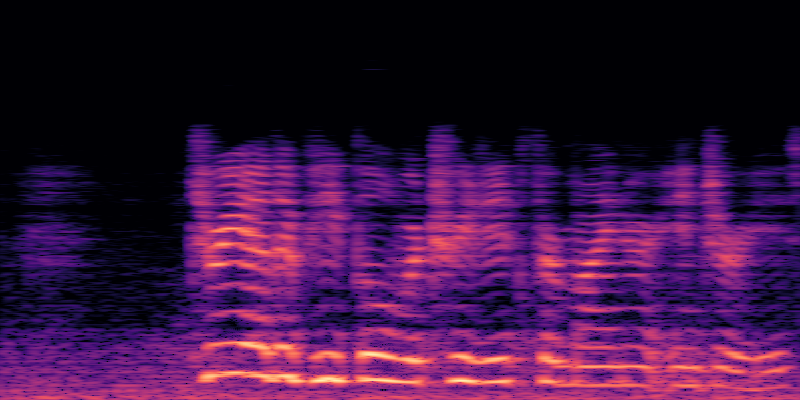
Task: Click the top of the first tall purple column
Action: pyautogui.click(x=201, y=133)
